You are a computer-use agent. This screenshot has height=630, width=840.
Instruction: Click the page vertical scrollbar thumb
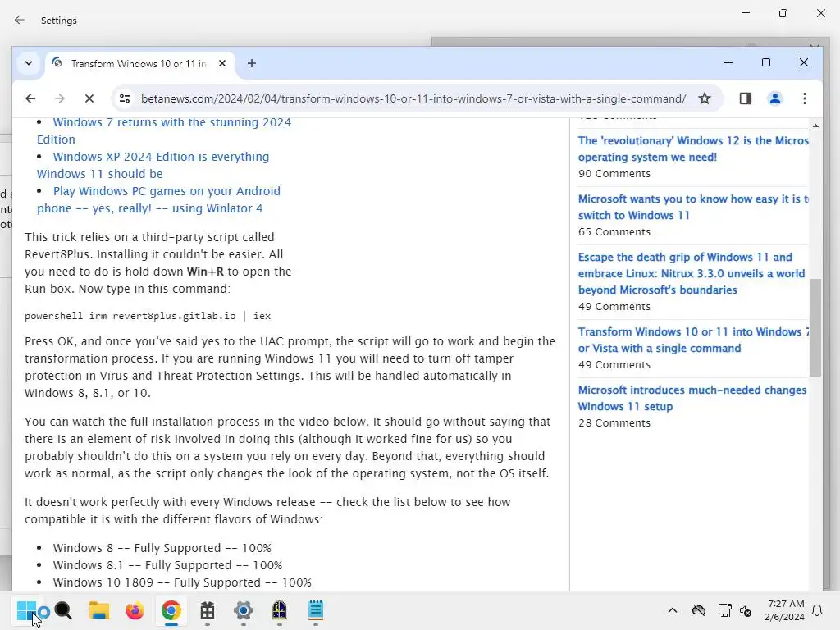pos(815,327)
